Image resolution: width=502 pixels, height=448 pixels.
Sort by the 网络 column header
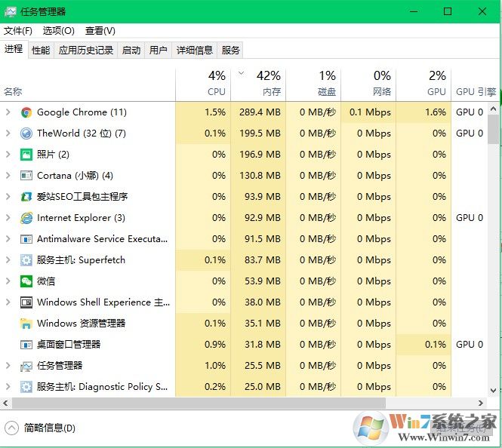(x=368, y=84)
